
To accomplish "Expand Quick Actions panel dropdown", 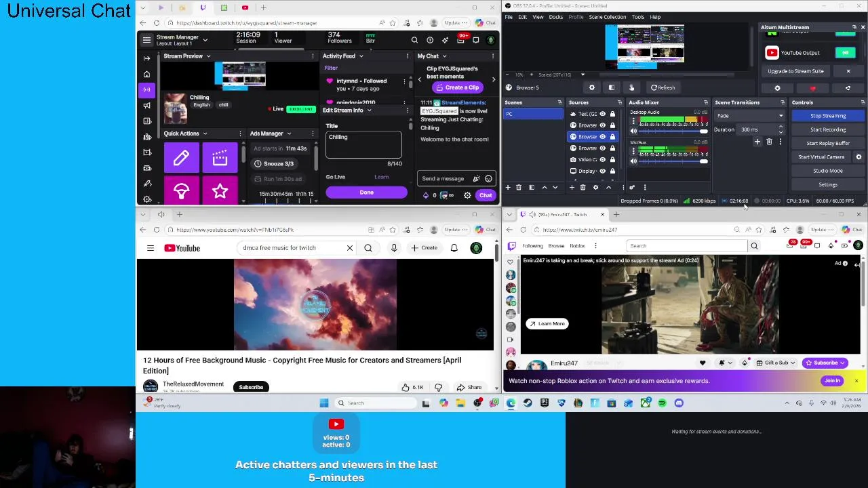I will 205,134.
